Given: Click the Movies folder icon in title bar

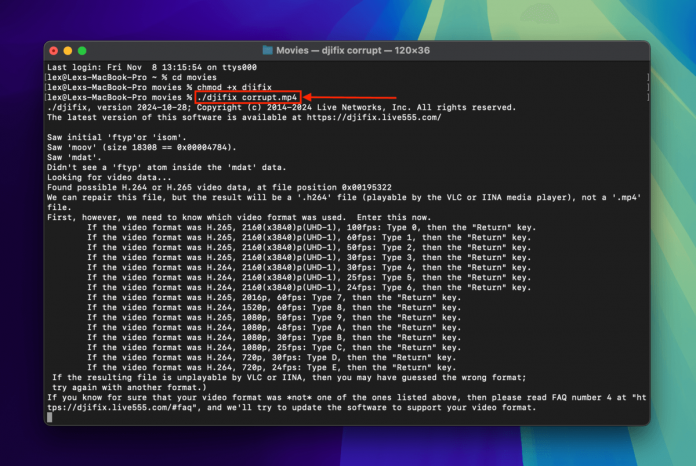Looking at the screenshot, I should pyautogui.click(x=268, y=50).
